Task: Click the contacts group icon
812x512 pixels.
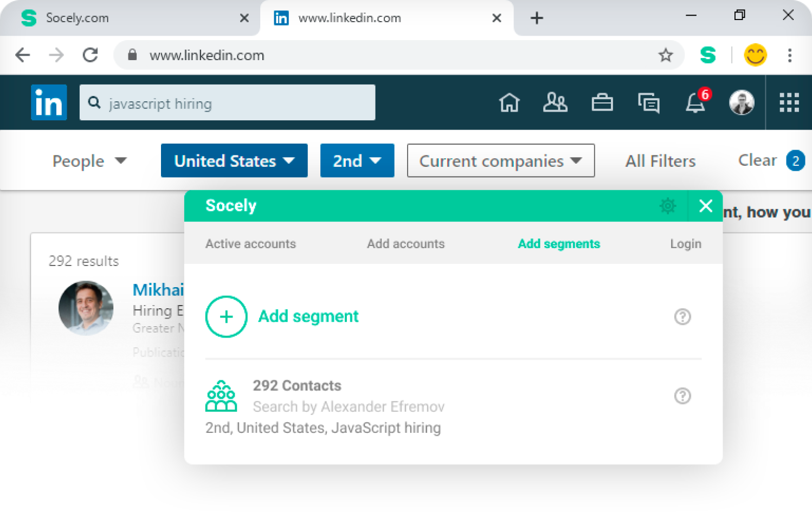Action: [x=221, y=396]
